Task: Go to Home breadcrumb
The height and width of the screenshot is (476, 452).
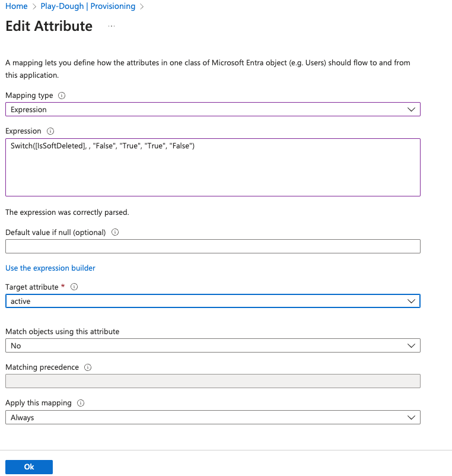Action: (x=17, y=7)
